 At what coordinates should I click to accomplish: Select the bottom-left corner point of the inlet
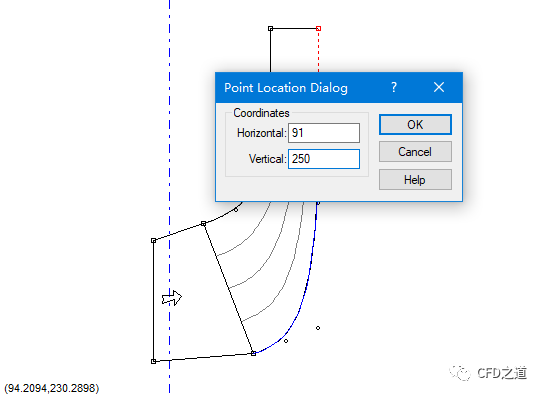click(x=154, y=361)
